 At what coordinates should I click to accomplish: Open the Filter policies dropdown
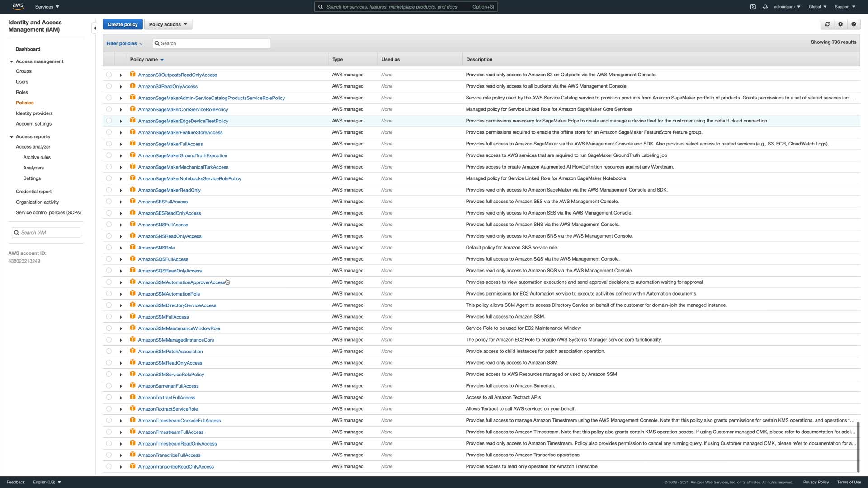(124, 43)
